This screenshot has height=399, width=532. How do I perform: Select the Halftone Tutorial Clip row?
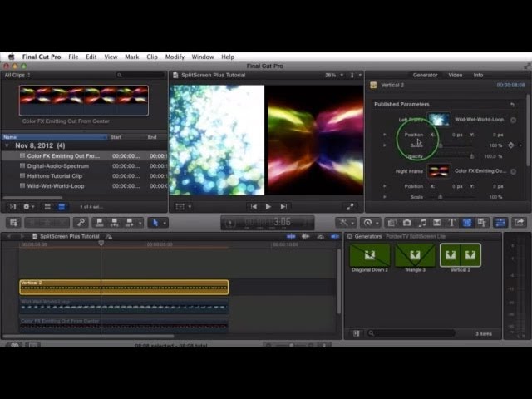click(x=85, y=175)
